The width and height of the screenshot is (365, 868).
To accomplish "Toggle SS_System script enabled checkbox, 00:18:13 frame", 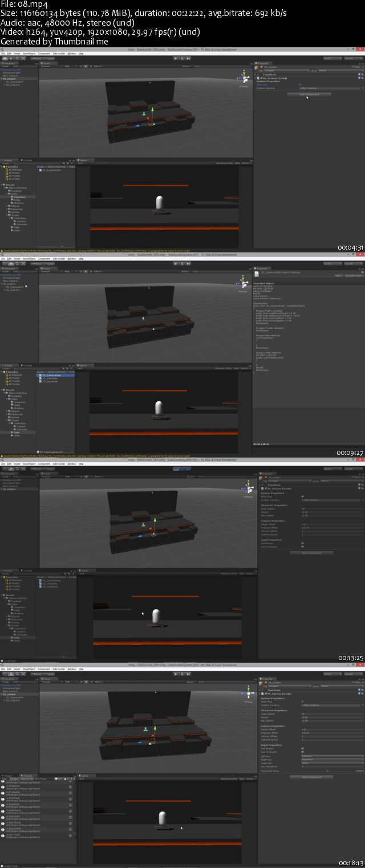I will click(x=265, y=694).
